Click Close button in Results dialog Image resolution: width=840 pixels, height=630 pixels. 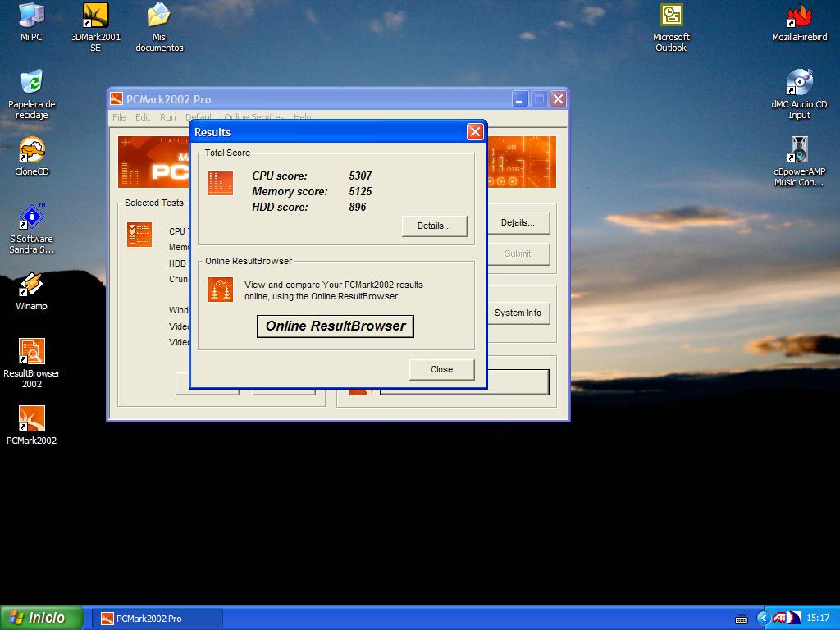pos(441,369)
